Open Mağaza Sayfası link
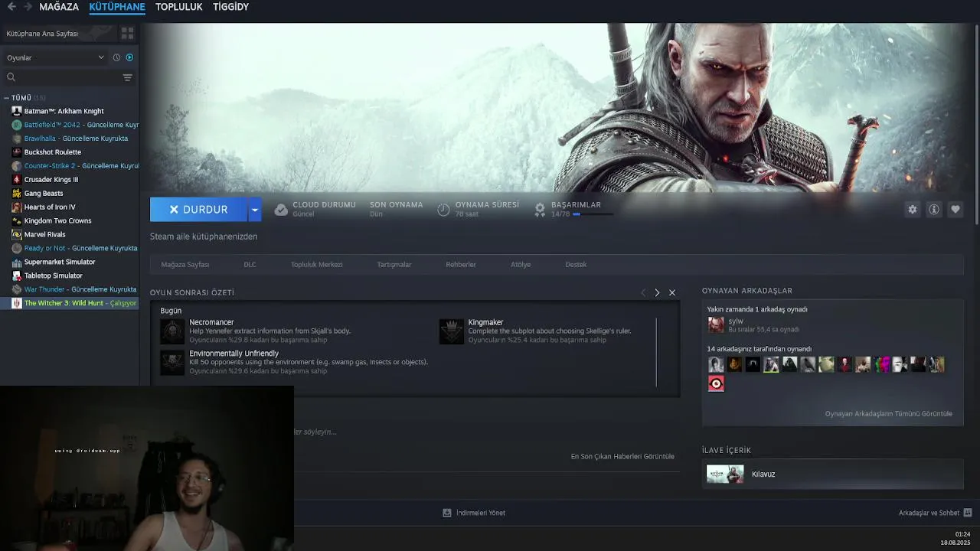The image size is (980, 551). point(185,265)
